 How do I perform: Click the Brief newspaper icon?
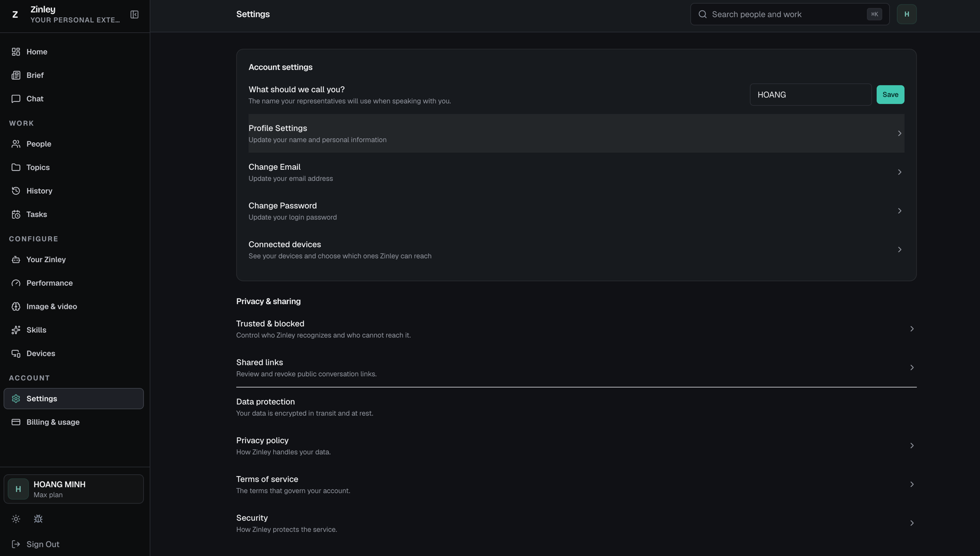16,75
